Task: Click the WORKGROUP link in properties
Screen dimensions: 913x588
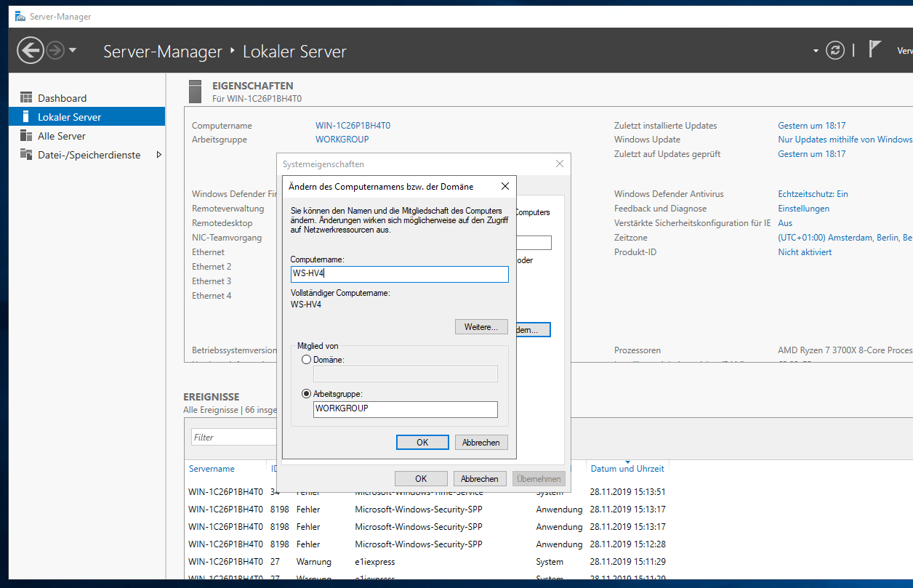Action: pos(342,139)
